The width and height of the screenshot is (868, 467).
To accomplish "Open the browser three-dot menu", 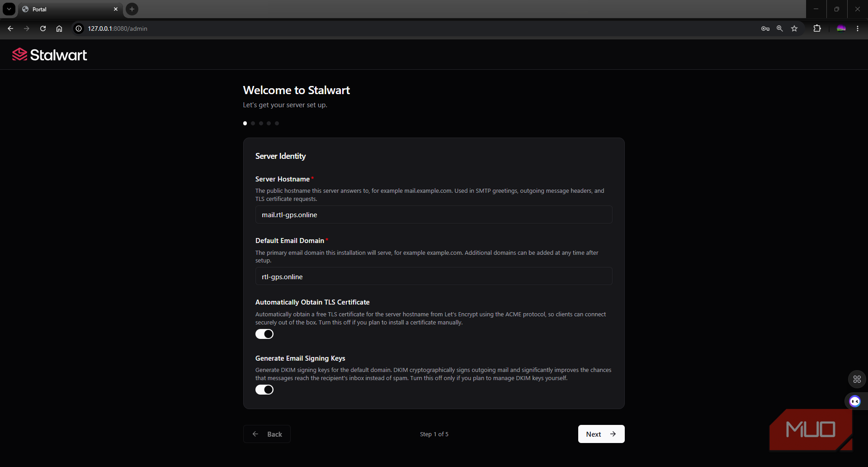I will point(858,29).
